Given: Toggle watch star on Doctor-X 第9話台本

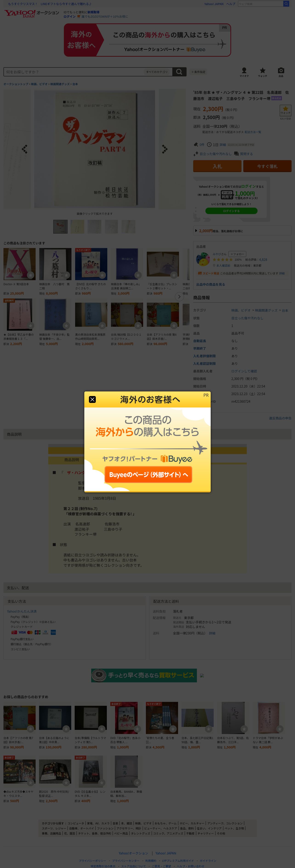Looking at the screenshot, I should pyautogui.click(x=30, y=275).
